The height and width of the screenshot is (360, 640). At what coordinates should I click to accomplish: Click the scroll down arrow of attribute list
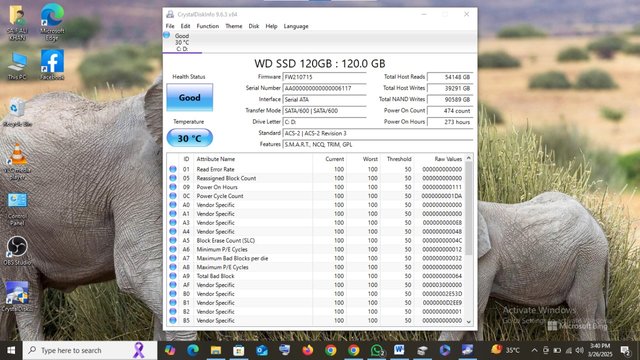pyautogui.click(x=469, y=321)
